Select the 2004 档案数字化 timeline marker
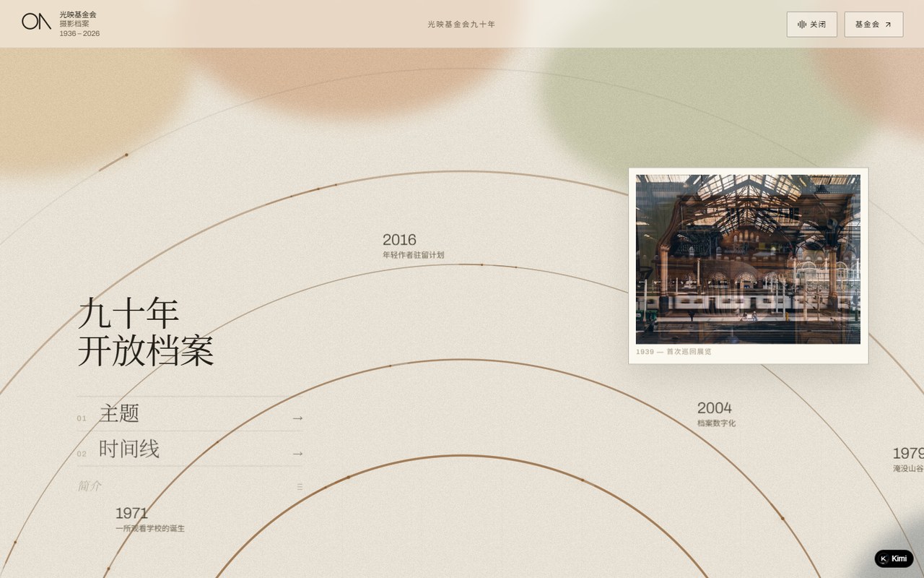924x578 pixels. click(x=716, y=414)
